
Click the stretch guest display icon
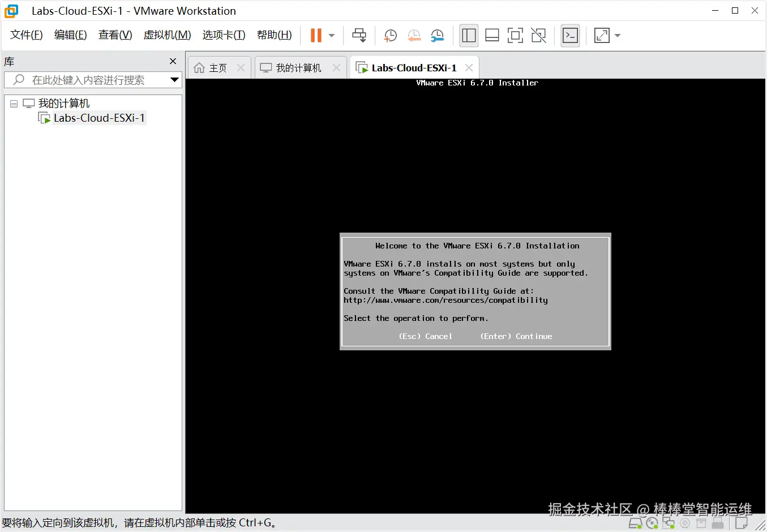click(x=602, y=36)
